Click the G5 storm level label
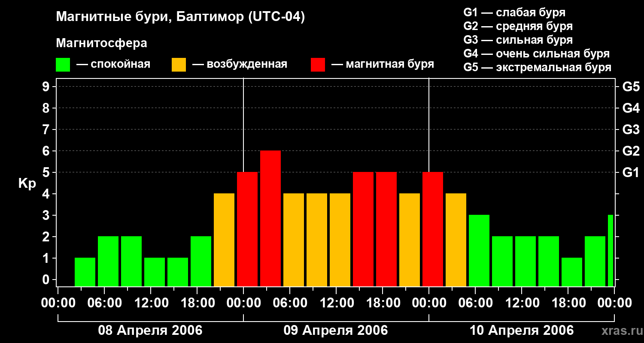The image size is (644, 343). [x=631, y=87]
